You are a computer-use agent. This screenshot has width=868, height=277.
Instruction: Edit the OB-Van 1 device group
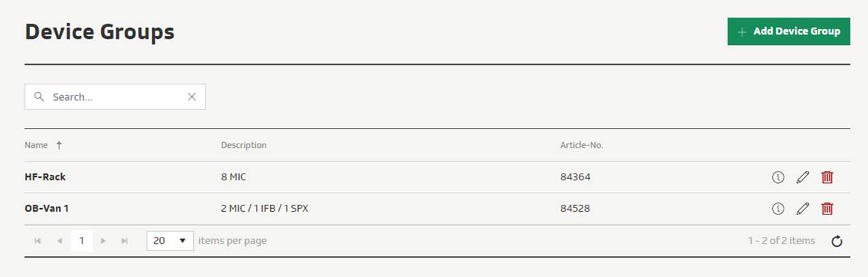(x=803, y=208)
